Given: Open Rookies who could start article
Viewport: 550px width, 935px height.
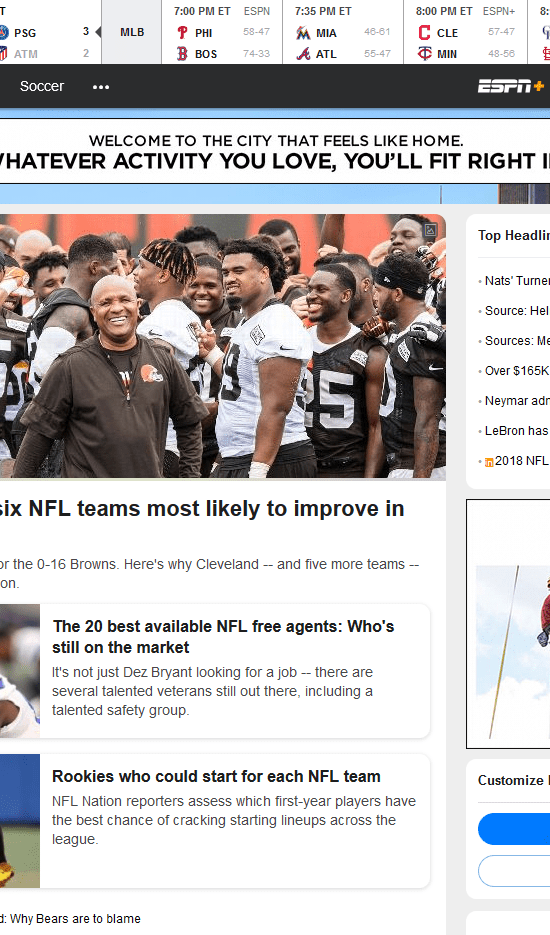Looking at the screenshot, I should 216,776.
